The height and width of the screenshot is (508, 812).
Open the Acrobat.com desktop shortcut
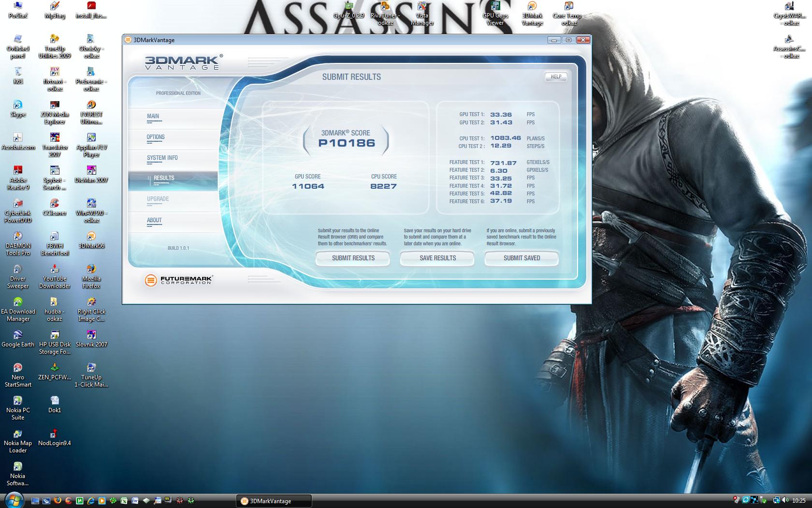(18, 142)
